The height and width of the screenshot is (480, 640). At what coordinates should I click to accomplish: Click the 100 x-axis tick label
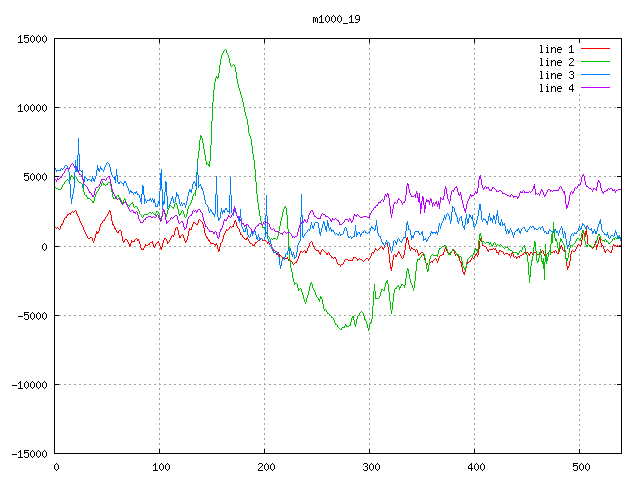(160, 467)
